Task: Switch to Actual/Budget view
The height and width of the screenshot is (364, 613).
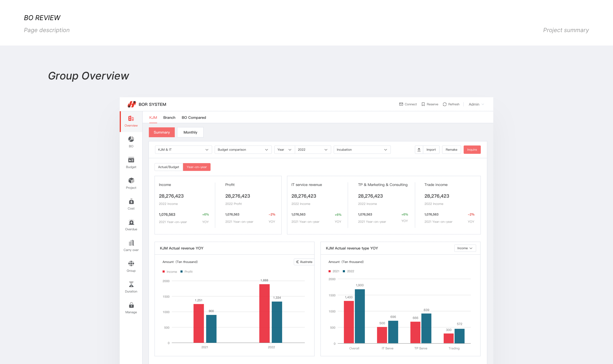Action: [169, 167]
